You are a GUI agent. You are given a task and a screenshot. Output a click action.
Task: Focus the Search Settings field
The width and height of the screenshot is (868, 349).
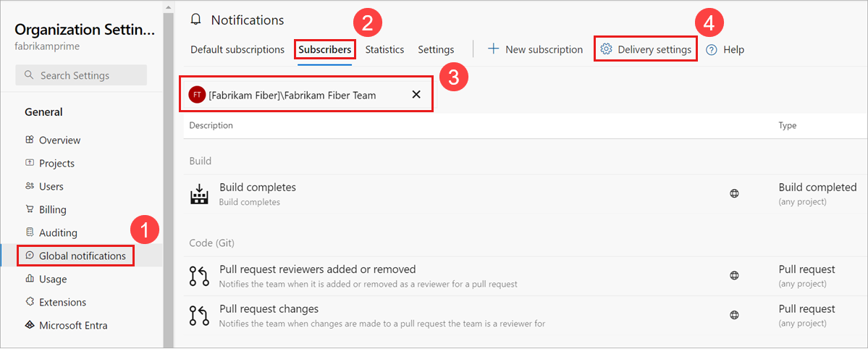pos(81,75)
